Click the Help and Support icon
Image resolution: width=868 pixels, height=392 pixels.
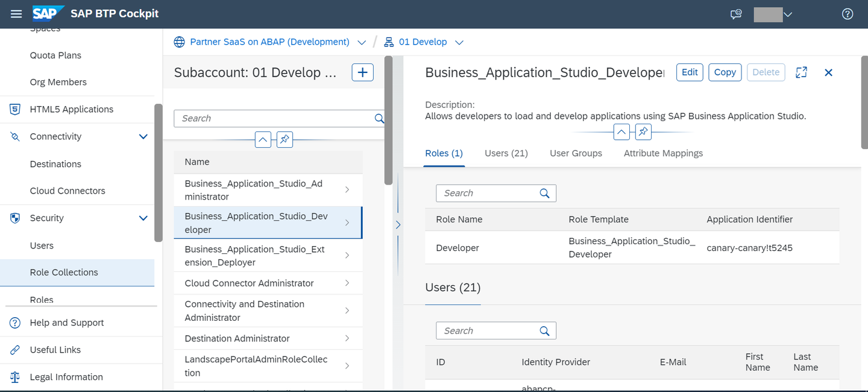[x=15, y=323]
